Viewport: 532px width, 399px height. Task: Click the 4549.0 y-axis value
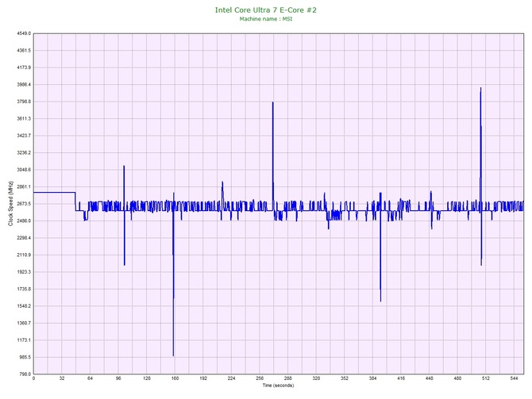tap(24, 33)
